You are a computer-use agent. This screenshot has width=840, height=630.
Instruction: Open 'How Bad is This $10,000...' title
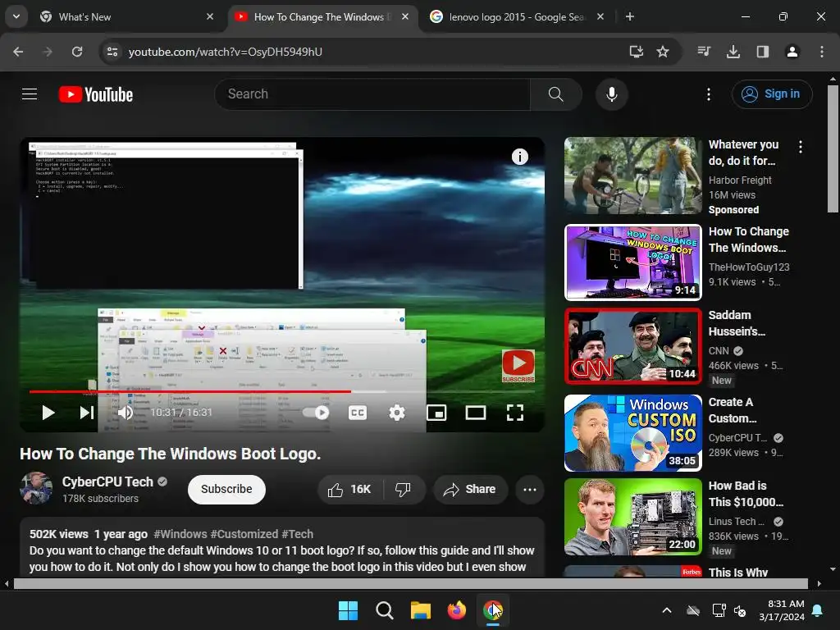pyautogui.click(x=746, y=494)
